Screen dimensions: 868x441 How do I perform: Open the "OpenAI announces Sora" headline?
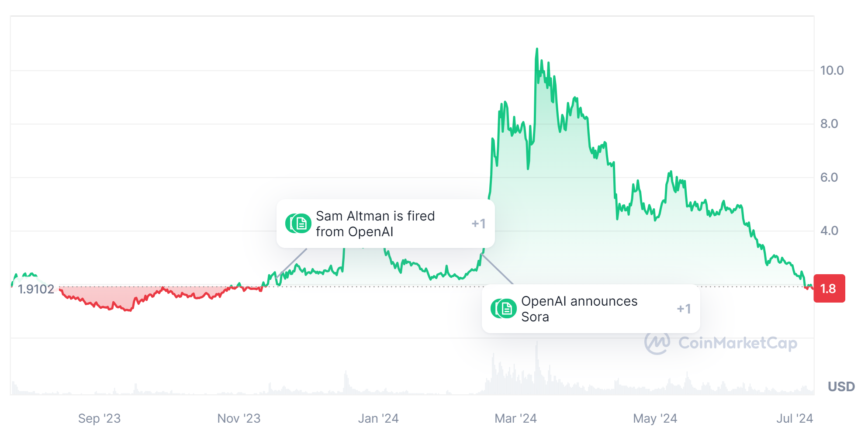pos(579,309)
